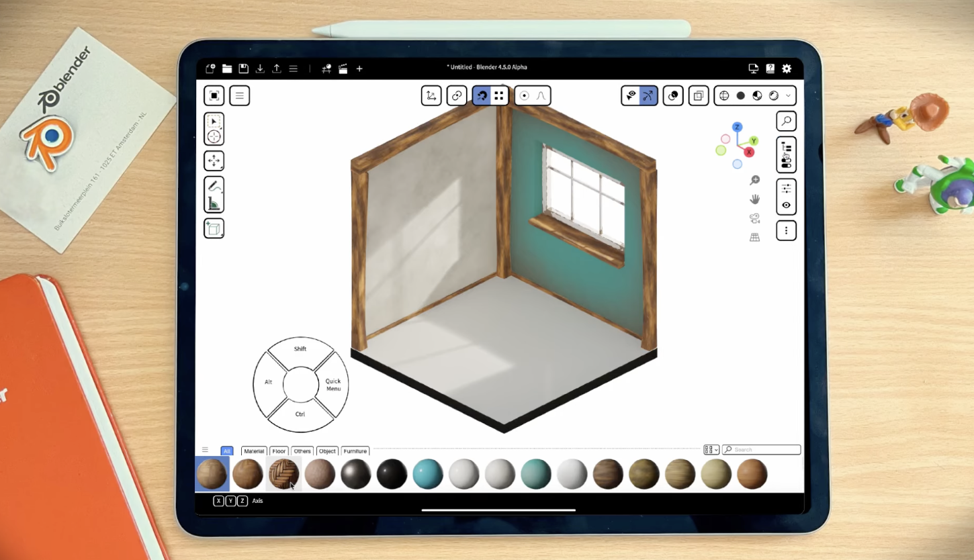The width and height of the screenshot is (974, 560).
Task: Open the folder icon to browse files
Action: (x=227, y=68)
